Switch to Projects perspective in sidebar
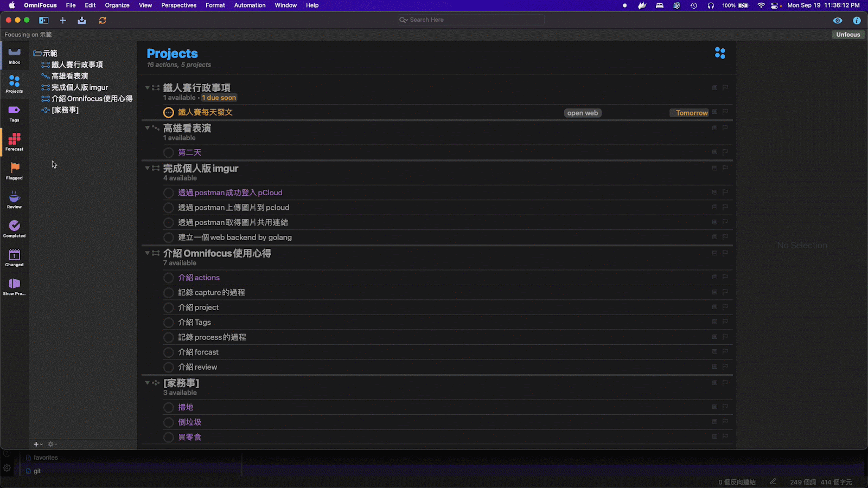The width and height of the screenshot is (868, 488). point(14,85)
